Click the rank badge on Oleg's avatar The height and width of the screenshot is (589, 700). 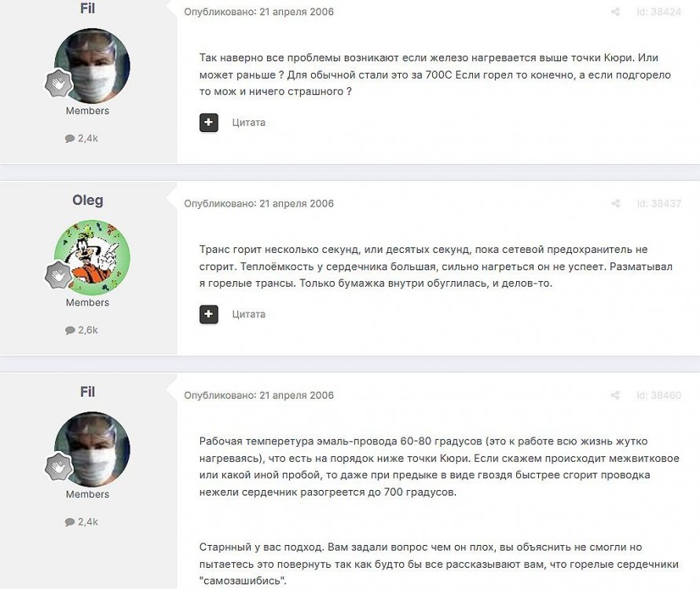58,275
